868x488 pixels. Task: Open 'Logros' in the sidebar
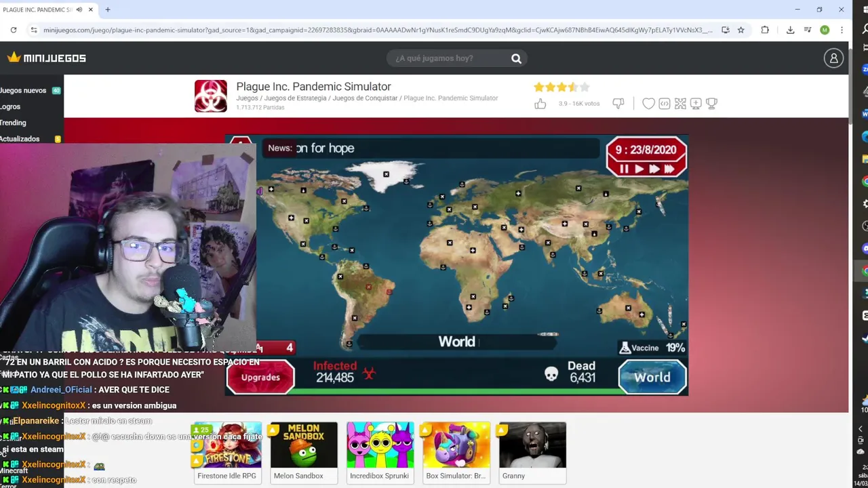point(10,106)
